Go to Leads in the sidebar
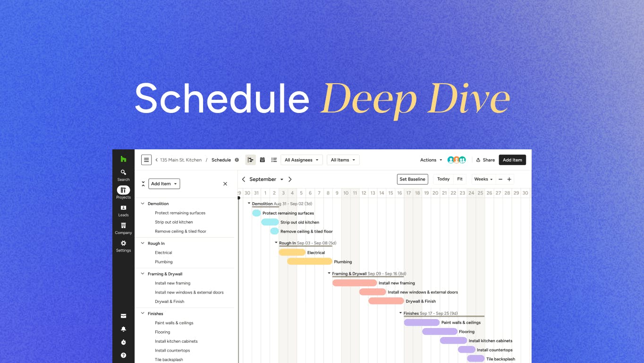The height and width of the screenshot is (363, 644). tap(123, 208)
